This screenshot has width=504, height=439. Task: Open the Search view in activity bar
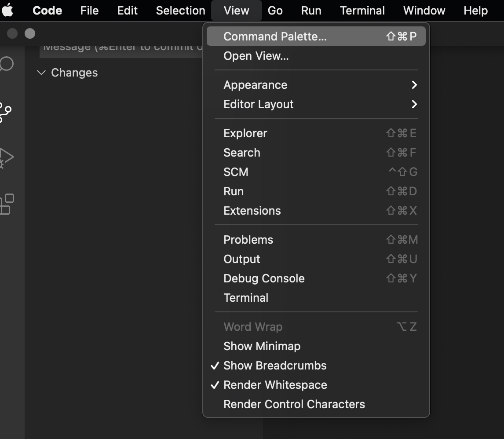click(x=7, y=64)
